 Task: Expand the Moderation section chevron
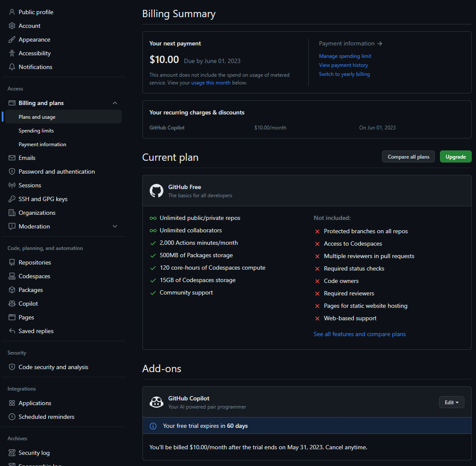(115, 226)
